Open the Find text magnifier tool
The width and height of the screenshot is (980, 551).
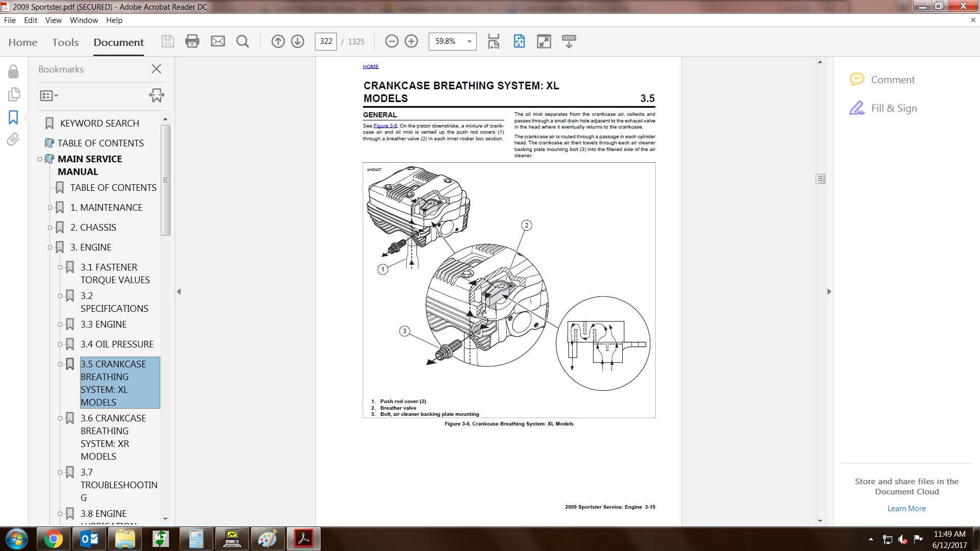pos(243,41)
